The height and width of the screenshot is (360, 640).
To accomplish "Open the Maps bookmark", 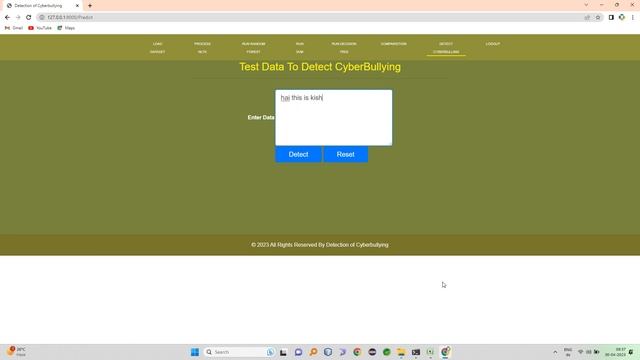I will click(66, 28).
